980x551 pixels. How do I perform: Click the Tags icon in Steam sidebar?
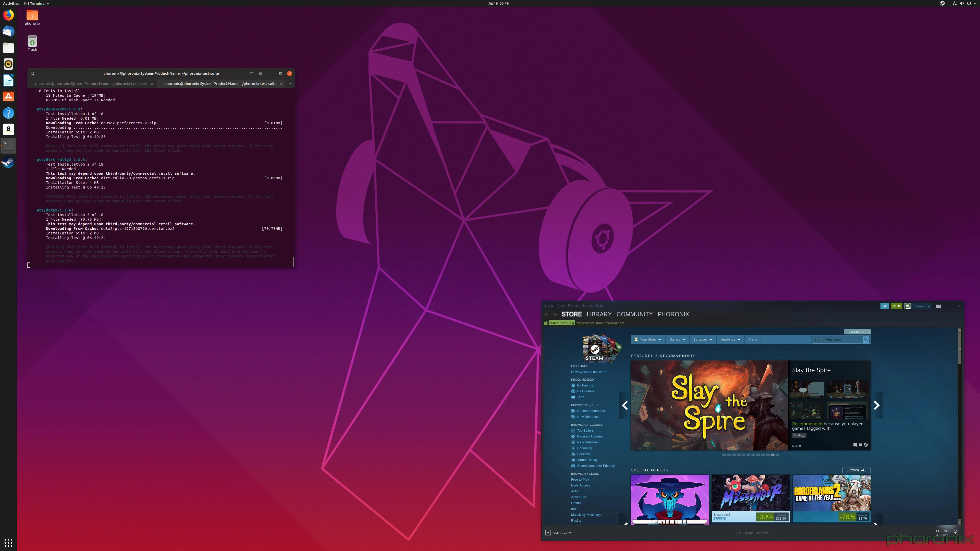[x=573, y=397]
